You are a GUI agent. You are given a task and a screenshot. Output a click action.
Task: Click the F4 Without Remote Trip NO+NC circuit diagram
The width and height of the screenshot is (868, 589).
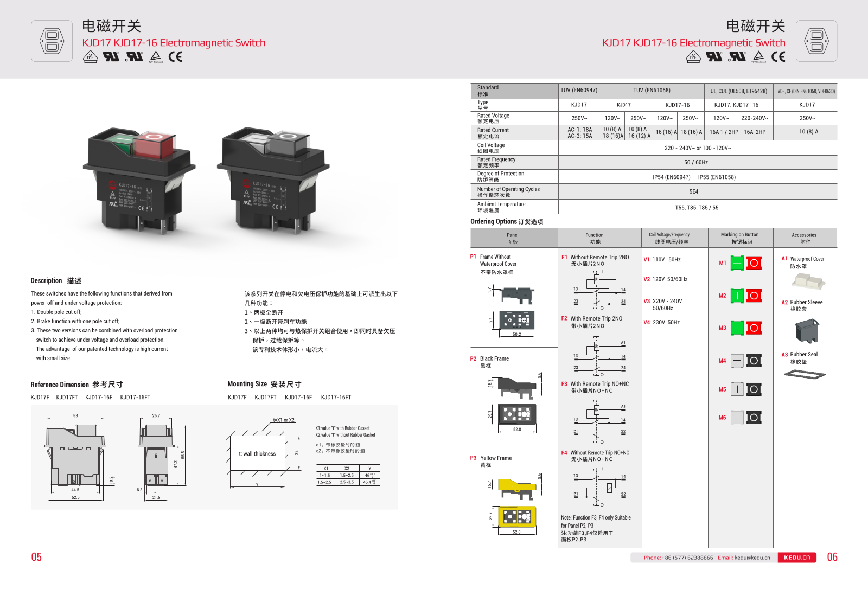pyautogui.click(x=599, y=486)
